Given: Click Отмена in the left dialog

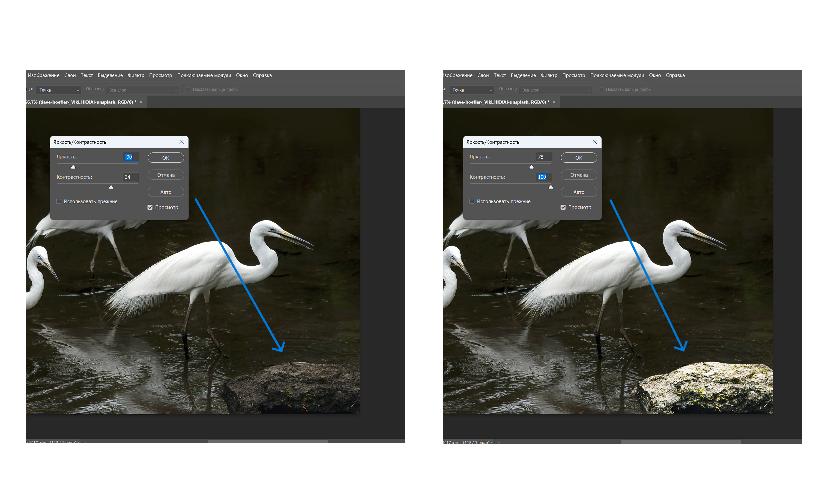Looking at the screenshot, I should [166, 175].
